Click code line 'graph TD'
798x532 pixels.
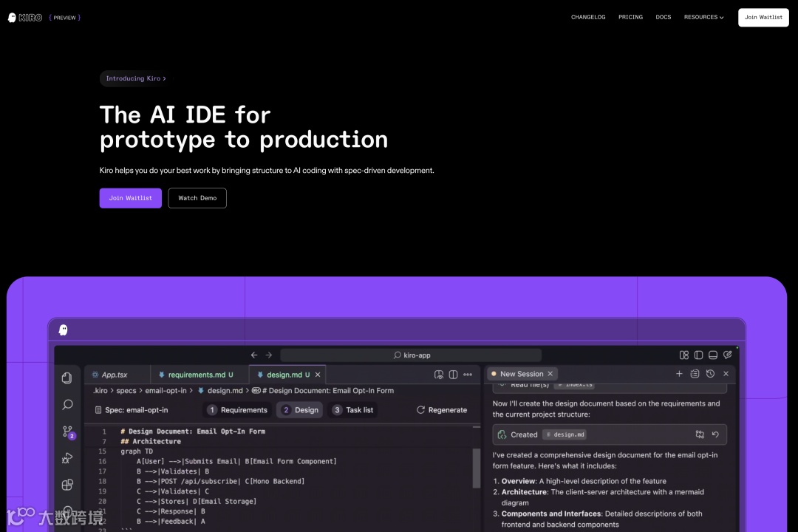(x=137, y=451)
